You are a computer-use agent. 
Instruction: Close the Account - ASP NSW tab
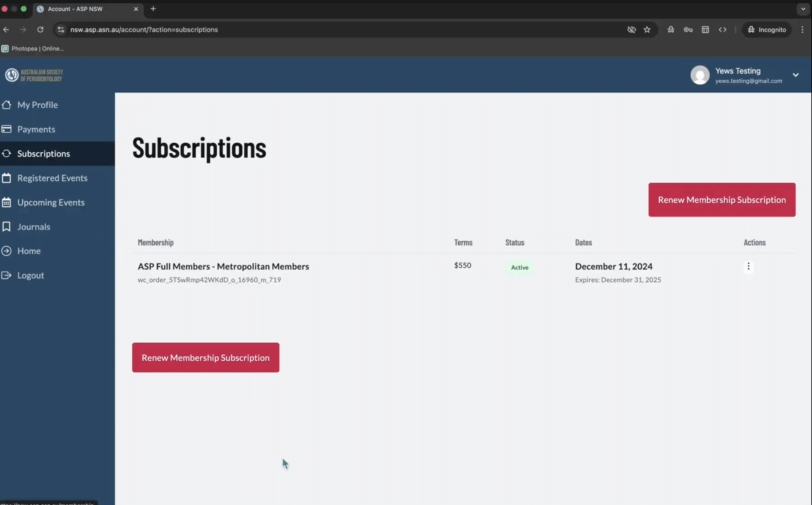coord(135,9)
